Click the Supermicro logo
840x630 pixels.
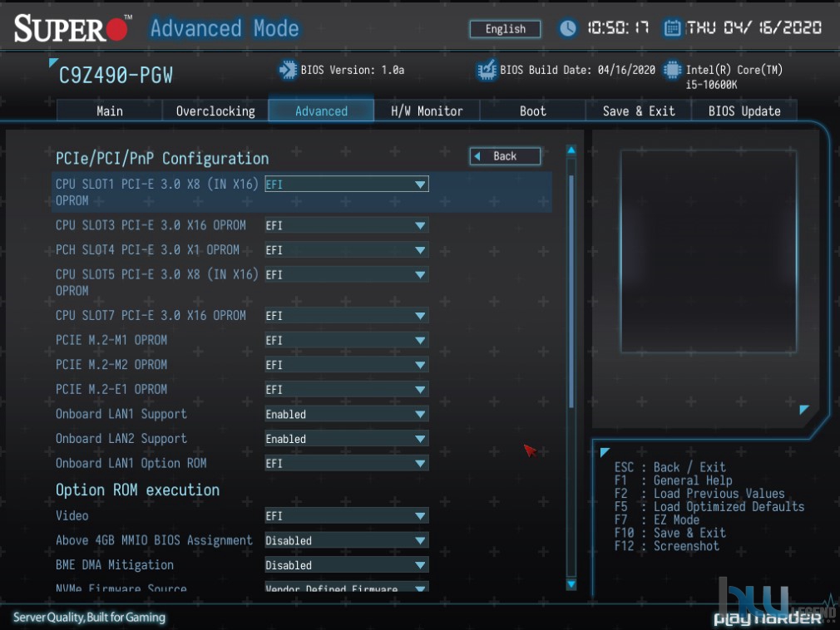click(72, 27)
